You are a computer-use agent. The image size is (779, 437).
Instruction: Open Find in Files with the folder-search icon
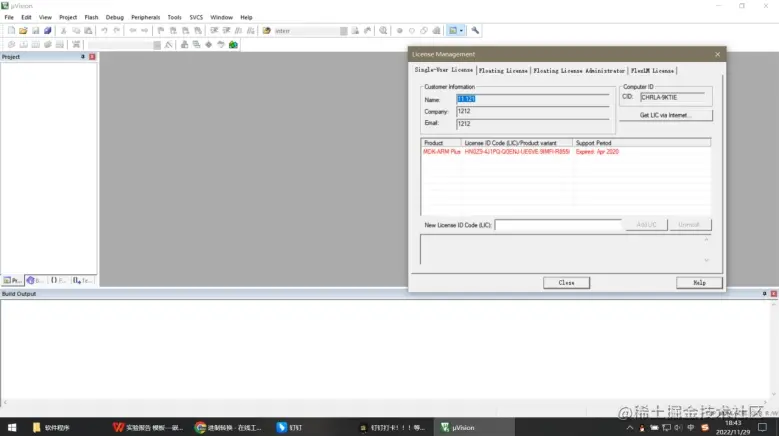coord(267,31)
